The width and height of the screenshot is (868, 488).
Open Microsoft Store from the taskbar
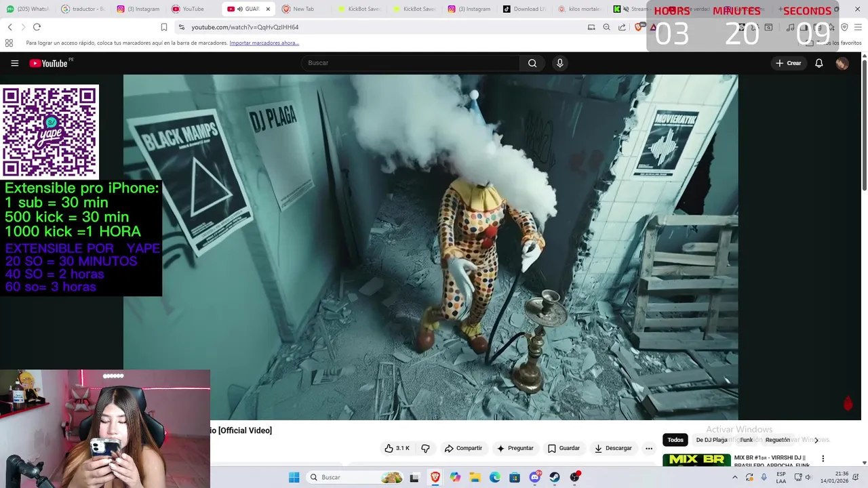pos(515,477)
